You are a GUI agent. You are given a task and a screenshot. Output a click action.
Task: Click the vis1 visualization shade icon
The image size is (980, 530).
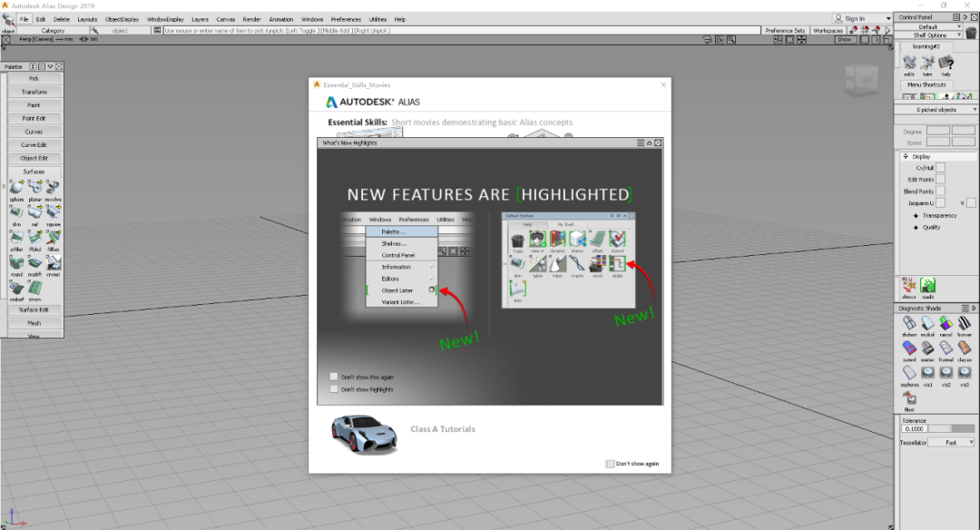coord(927,373)
